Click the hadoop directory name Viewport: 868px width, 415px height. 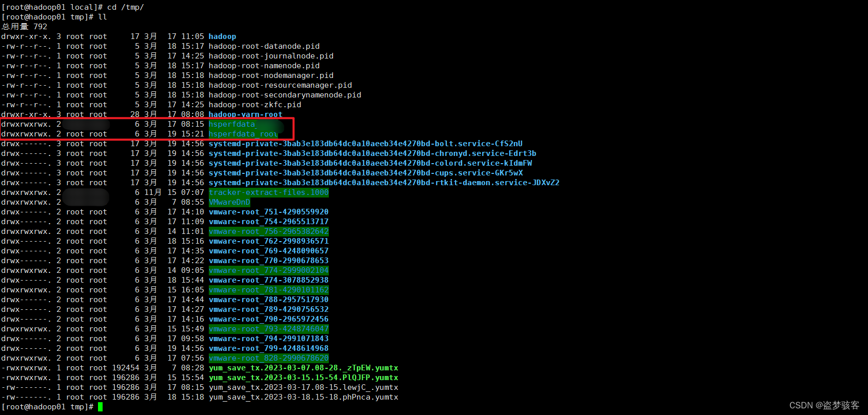click(x=222, y=36)
